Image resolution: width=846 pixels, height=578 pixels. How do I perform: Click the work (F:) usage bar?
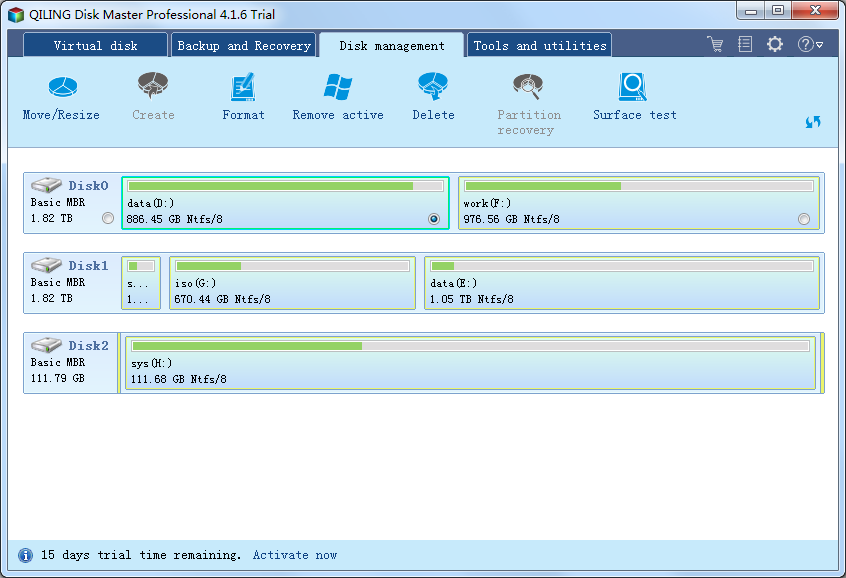click(639, 186)
